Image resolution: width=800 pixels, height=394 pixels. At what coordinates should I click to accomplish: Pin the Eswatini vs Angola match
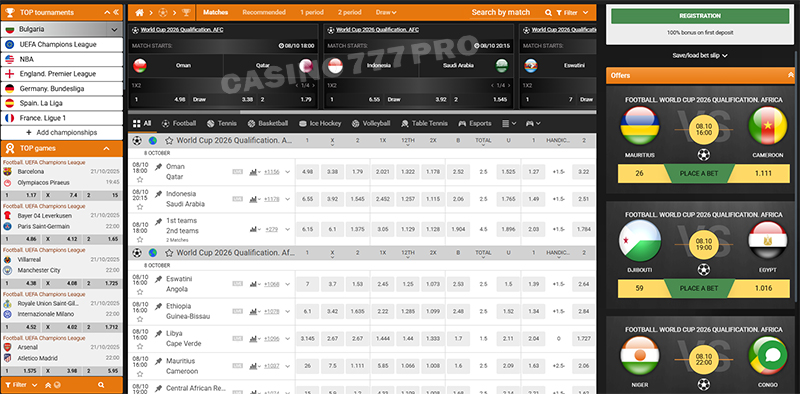(x=159, y=279)
